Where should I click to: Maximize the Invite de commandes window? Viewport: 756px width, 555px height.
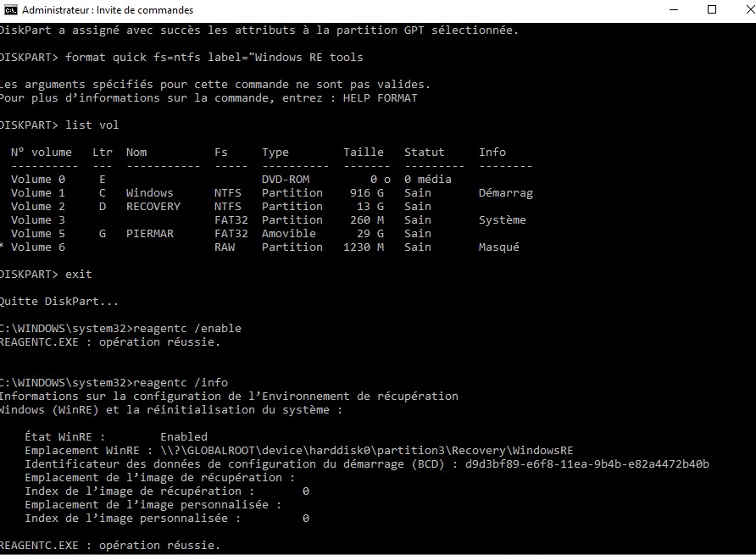[712, 9]
